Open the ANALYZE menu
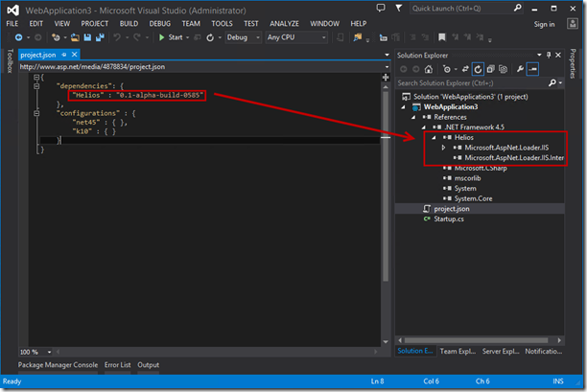The image size is (587, 392). 285,24
